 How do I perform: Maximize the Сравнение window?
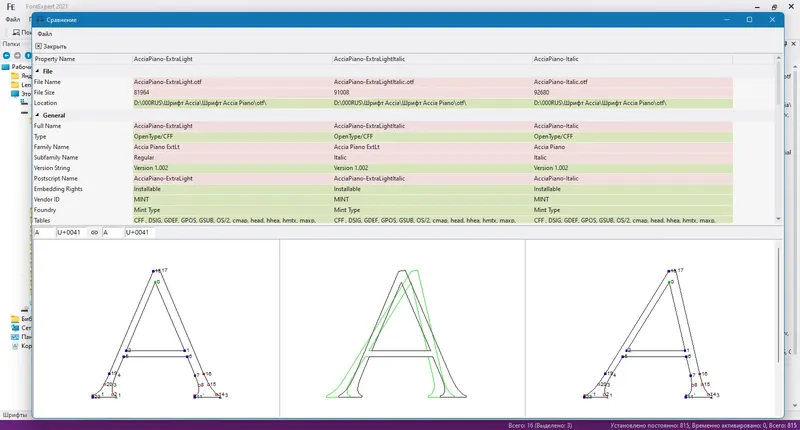(x=749, y=20)
